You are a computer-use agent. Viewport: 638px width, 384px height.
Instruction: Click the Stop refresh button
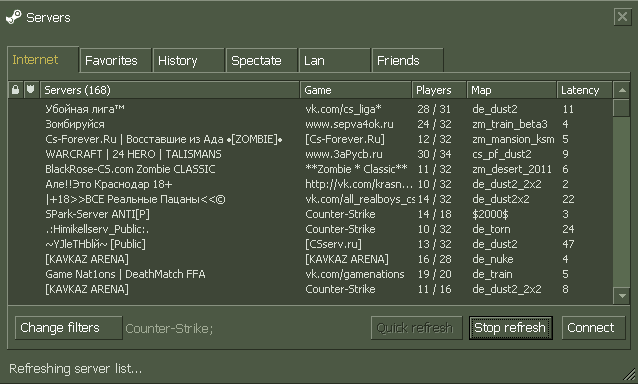click(x=510, y=328)
